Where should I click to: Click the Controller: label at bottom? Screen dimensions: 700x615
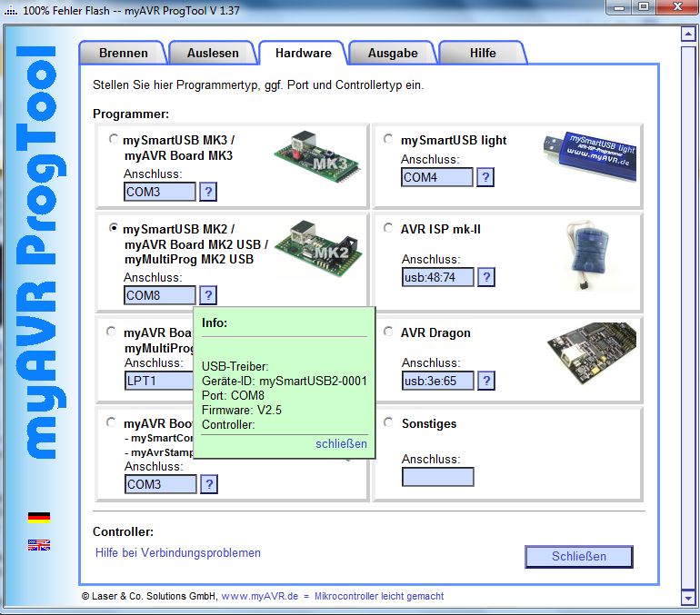(x=123, y=531)
